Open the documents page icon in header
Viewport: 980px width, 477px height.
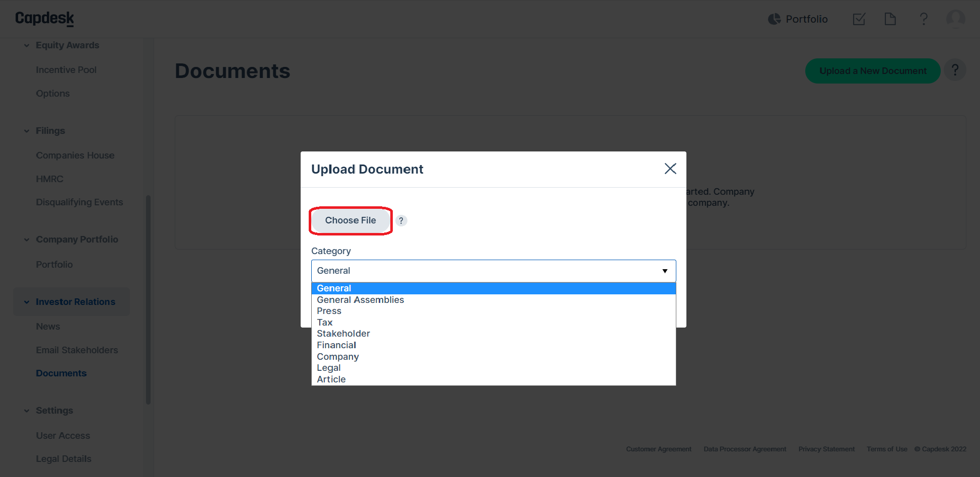[890, 19]
